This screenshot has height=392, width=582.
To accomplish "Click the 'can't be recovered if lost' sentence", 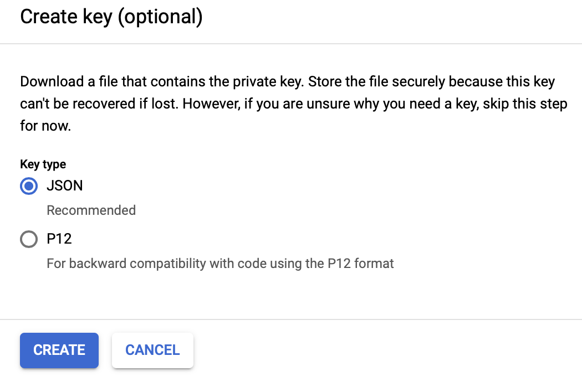I will pos(99,104).
